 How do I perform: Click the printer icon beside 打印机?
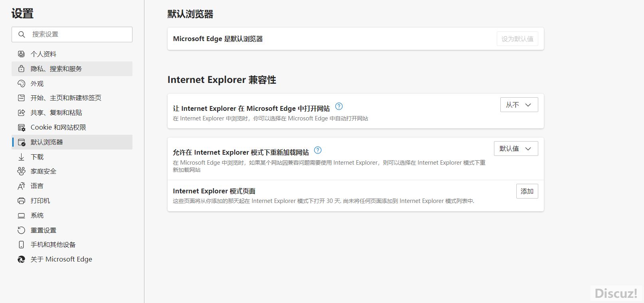click(22, 201)
